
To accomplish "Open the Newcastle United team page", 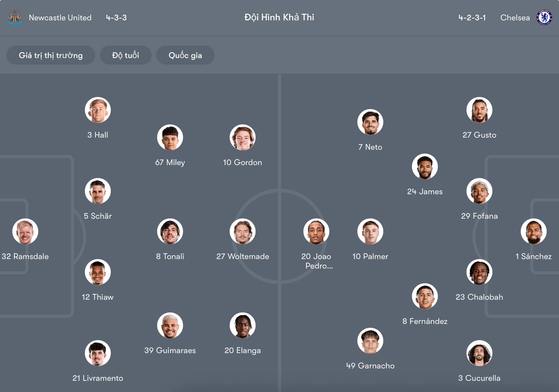I will point(61,18).
